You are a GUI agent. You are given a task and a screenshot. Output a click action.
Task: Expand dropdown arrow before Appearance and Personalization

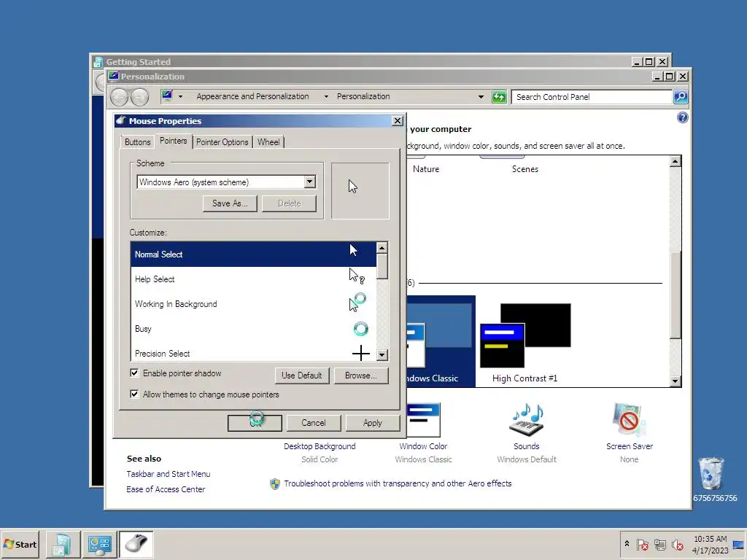(181, 97)
